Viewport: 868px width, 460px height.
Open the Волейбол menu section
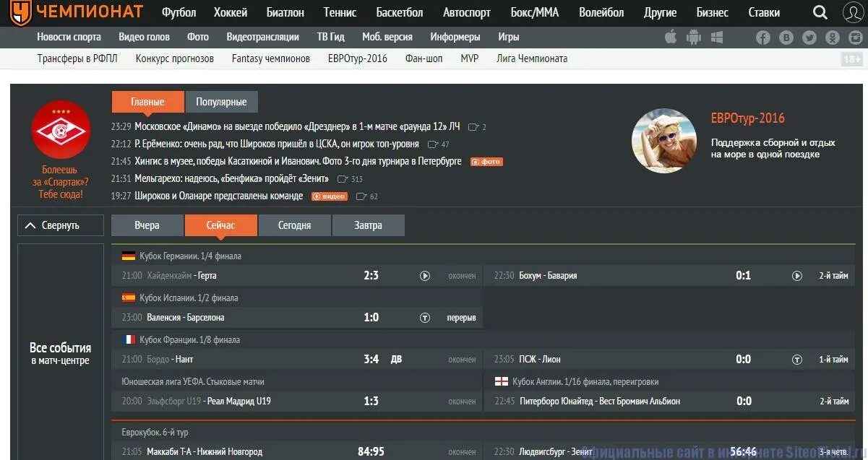[x=601, y=13]
